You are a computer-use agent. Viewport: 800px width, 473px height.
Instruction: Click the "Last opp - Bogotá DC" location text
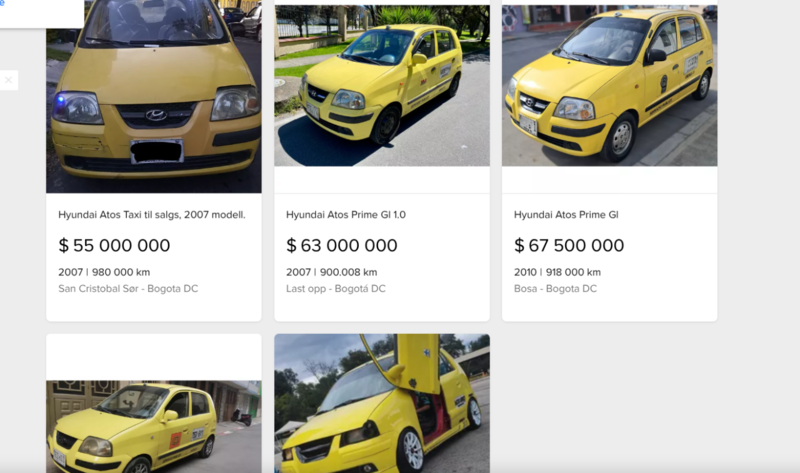(336, 289)
